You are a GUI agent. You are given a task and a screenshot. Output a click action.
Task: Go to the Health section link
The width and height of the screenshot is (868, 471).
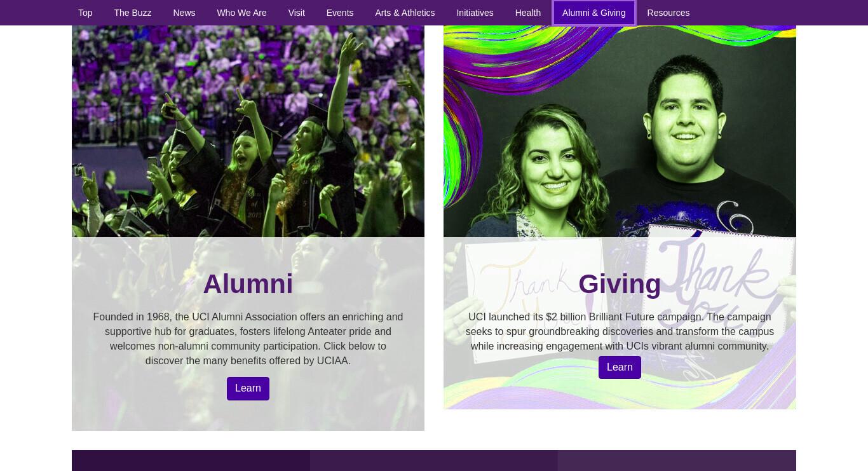click(528, 13)
